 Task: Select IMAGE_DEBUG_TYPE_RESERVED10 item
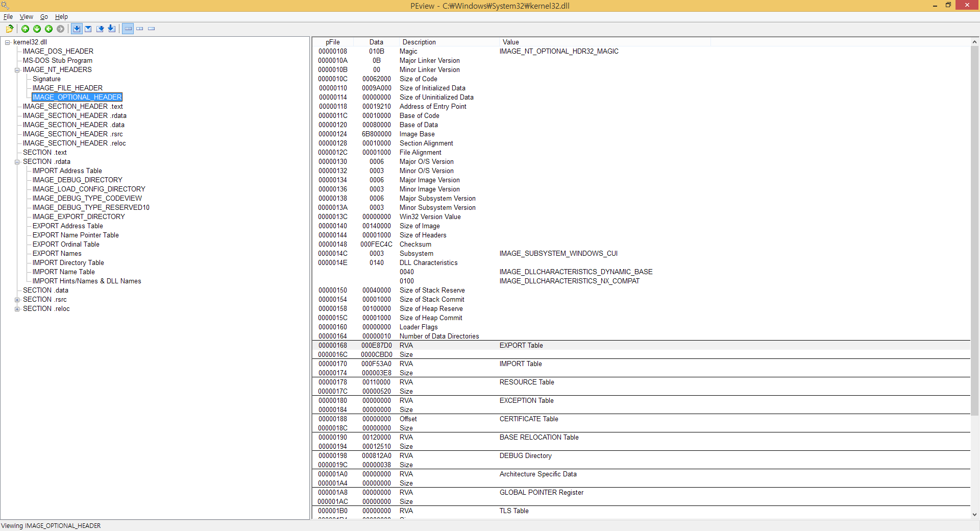91,207
